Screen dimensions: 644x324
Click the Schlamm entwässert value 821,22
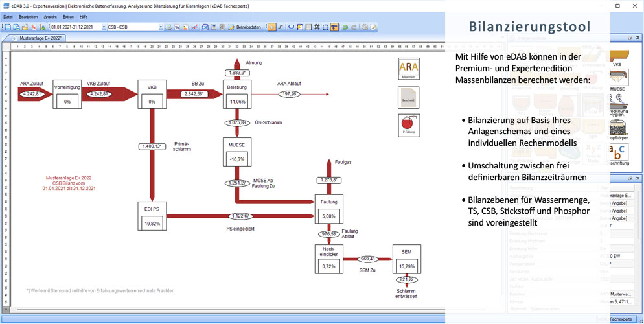(407, 279)
